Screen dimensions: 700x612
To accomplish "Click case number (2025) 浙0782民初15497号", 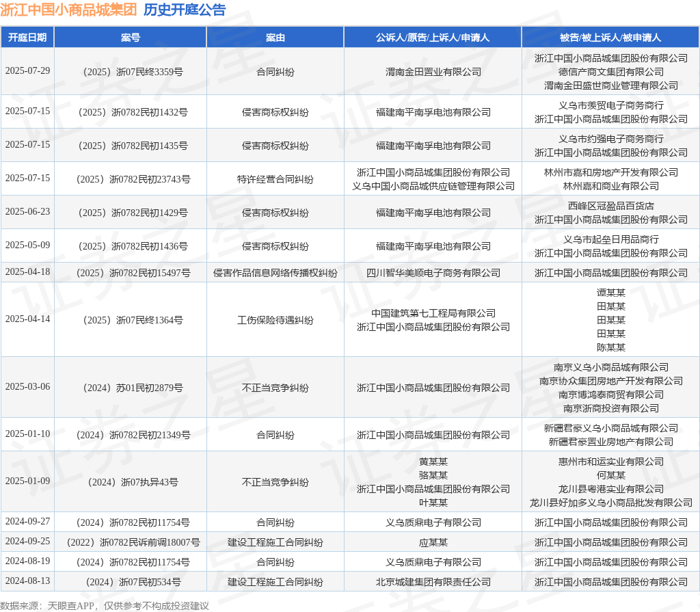I will click(x=133, y=273).
